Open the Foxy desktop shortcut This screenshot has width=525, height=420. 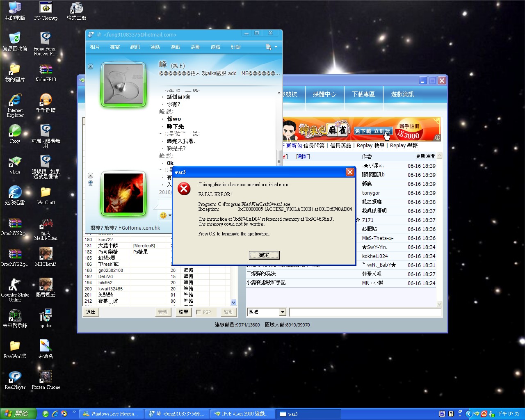pos(15,131)
